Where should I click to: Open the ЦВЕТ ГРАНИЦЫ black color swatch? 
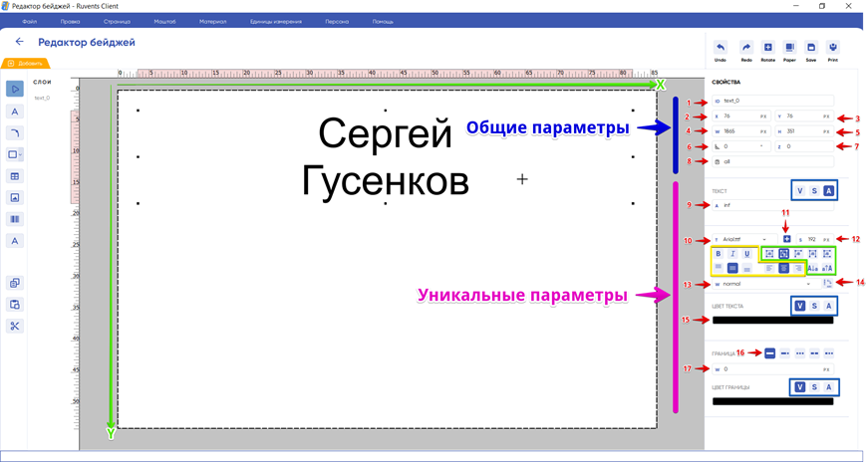pyautogui.click(x=772, y=401)
